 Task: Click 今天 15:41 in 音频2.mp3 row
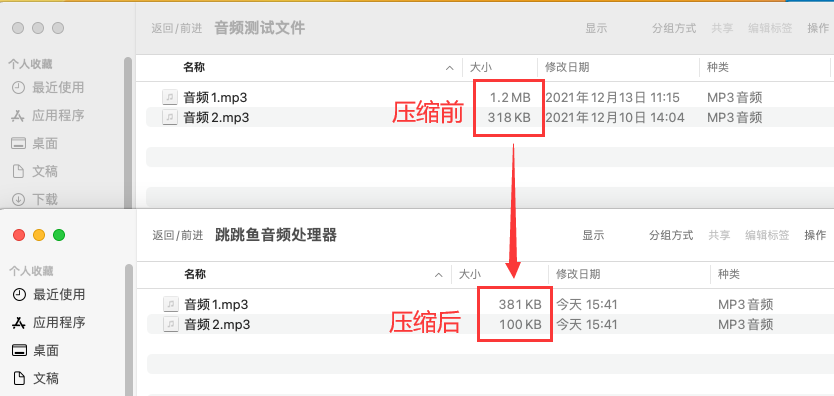(587, 324)
